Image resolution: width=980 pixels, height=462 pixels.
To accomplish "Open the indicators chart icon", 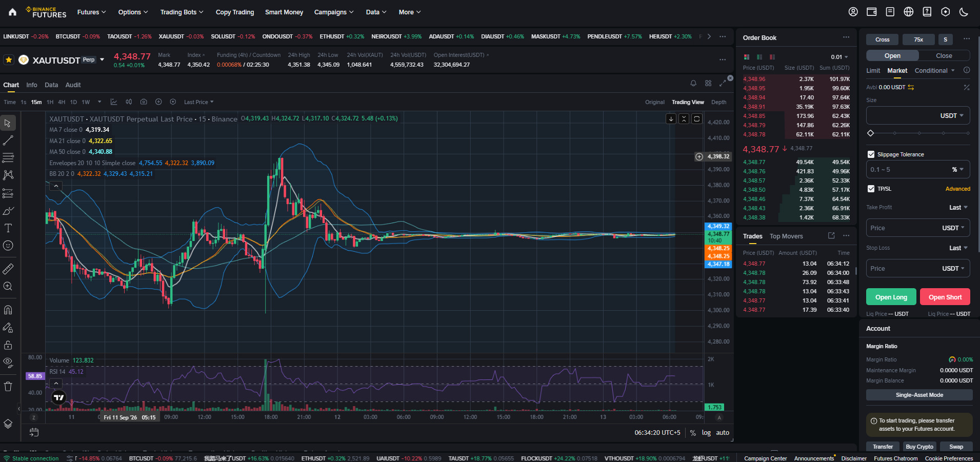I will (114, 102).
